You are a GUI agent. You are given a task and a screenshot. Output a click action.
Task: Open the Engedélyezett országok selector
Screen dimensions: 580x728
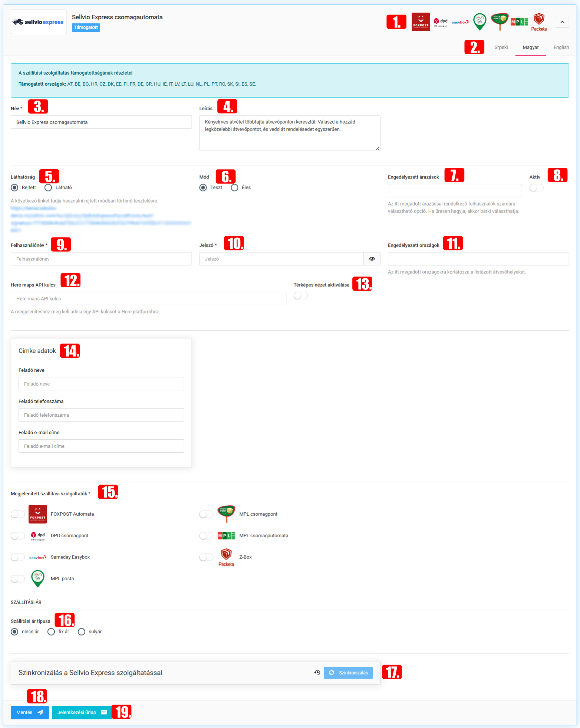478,259
